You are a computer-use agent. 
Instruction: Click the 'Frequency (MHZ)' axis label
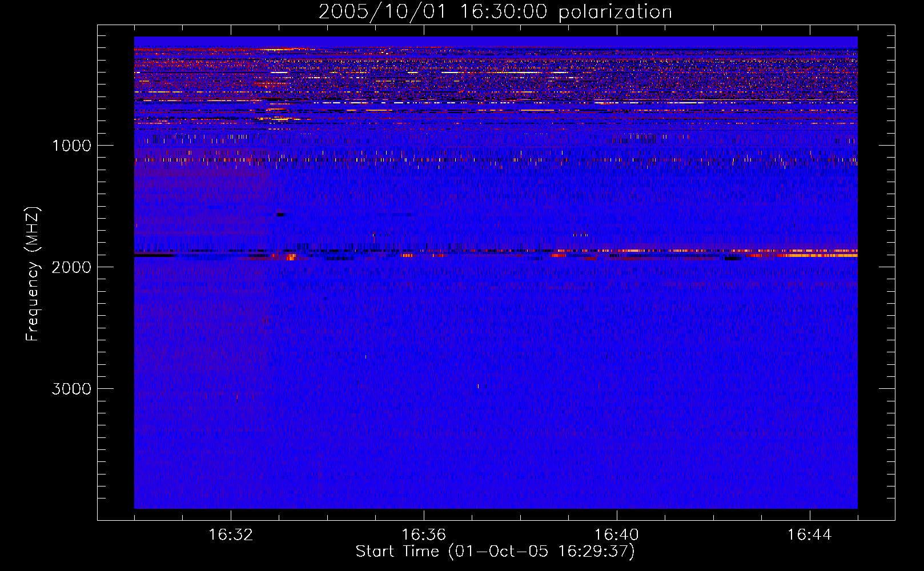(x=33, y=274)
